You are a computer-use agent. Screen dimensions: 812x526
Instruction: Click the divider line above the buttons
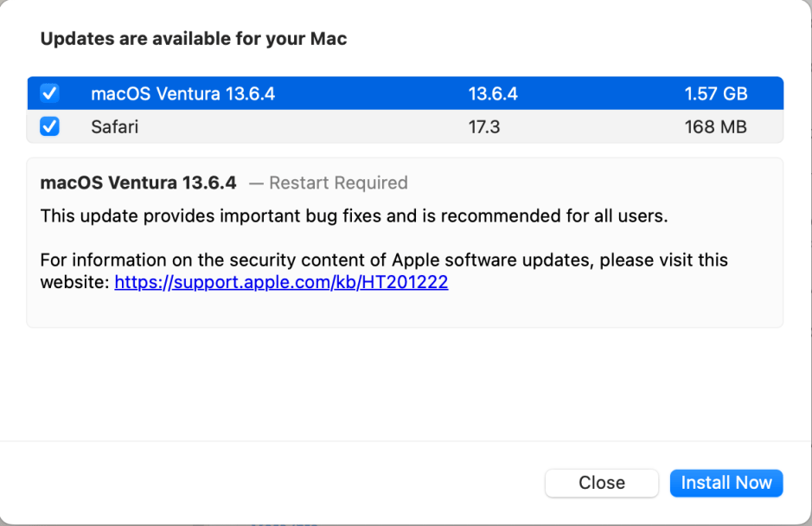(405, 442)
